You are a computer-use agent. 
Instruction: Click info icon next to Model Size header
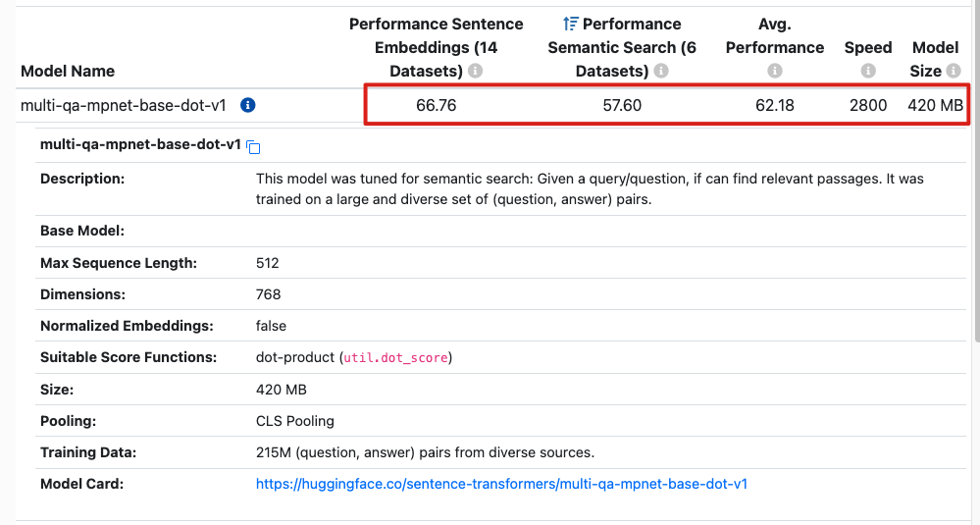(x=954, y=72)
